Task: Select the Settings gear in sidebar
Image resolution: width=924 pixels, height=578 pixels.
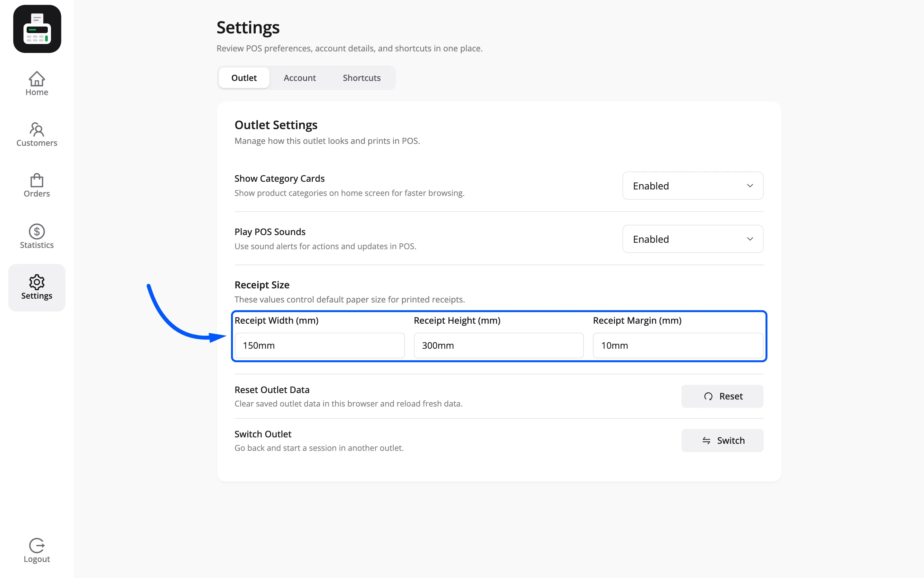Action: (37, 287)
